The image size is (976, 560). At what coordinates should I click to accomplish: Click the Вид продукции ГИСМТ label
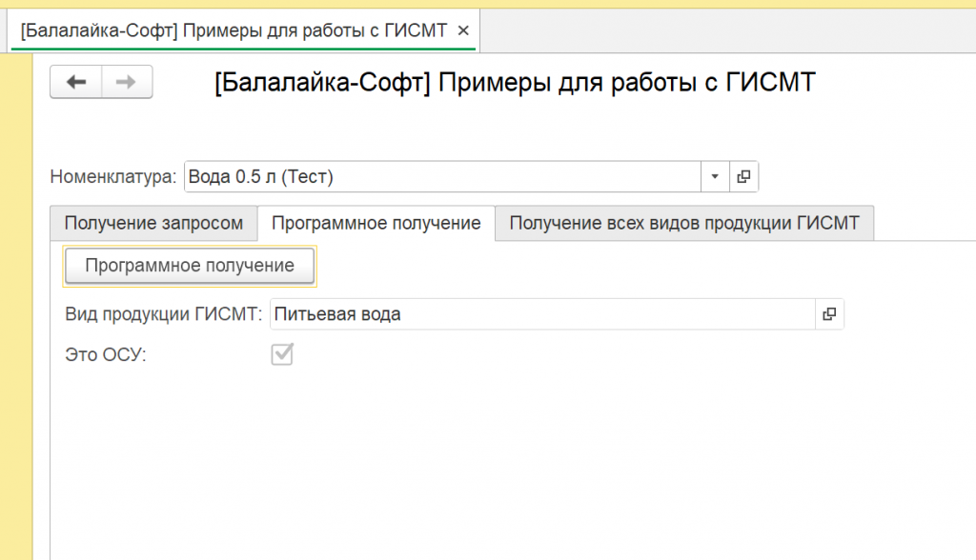click(164, 314)
